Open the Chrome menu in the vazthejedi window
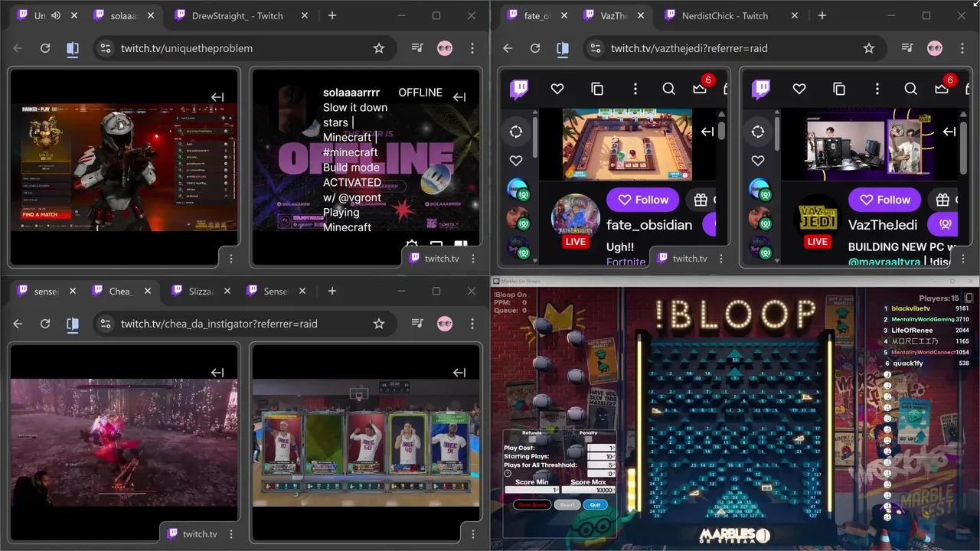Image resolution: width=980 pixels, height=551 pixels. click(x=962, y=48)
